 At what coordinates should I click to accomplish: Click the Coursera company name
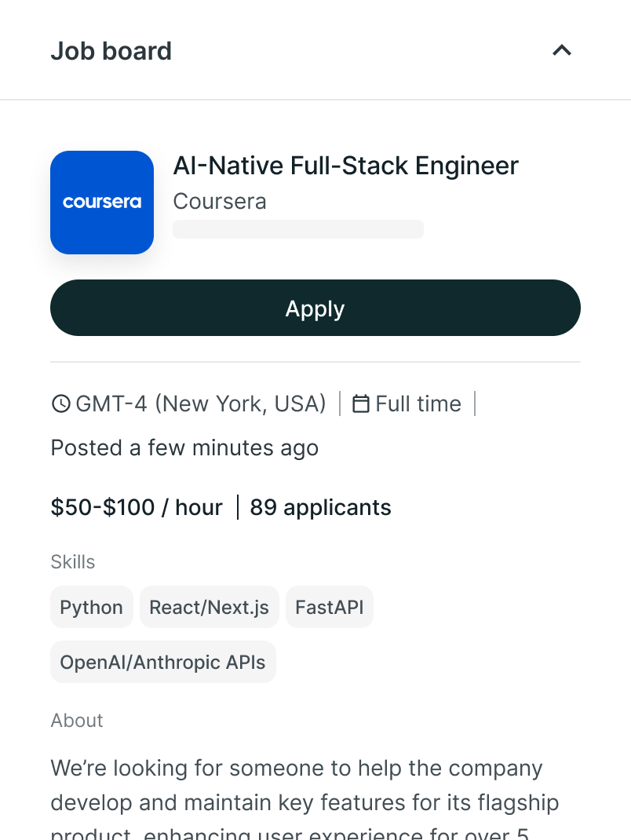220,202
